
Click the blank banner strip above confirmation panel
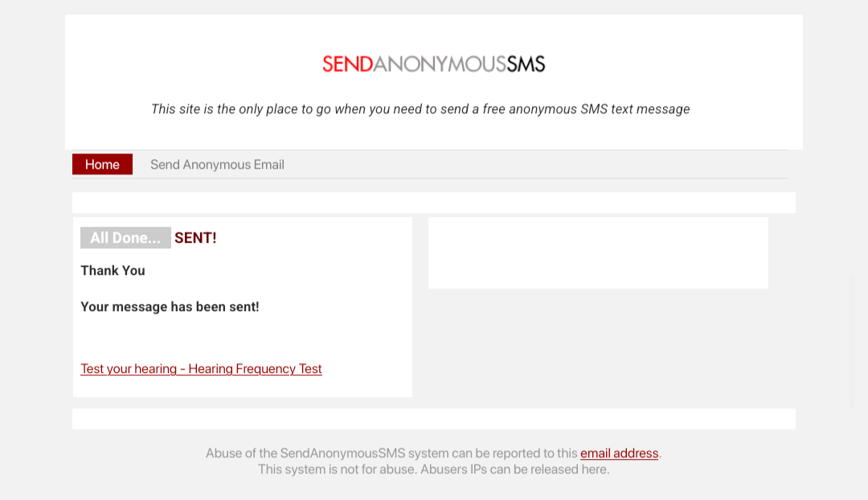(x=434, y=203)
